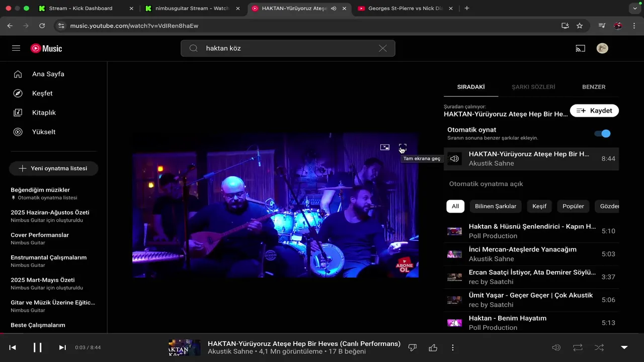Viewport: 644px width, 362px height.
Task: Skip to next track
Action: click(x=62, y=347)
